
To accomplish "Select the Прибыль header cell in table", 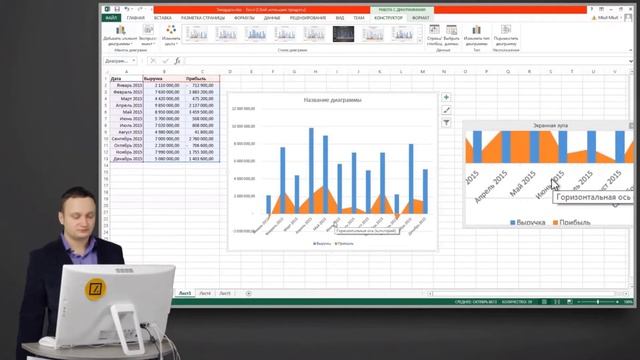I will (202, 78).
